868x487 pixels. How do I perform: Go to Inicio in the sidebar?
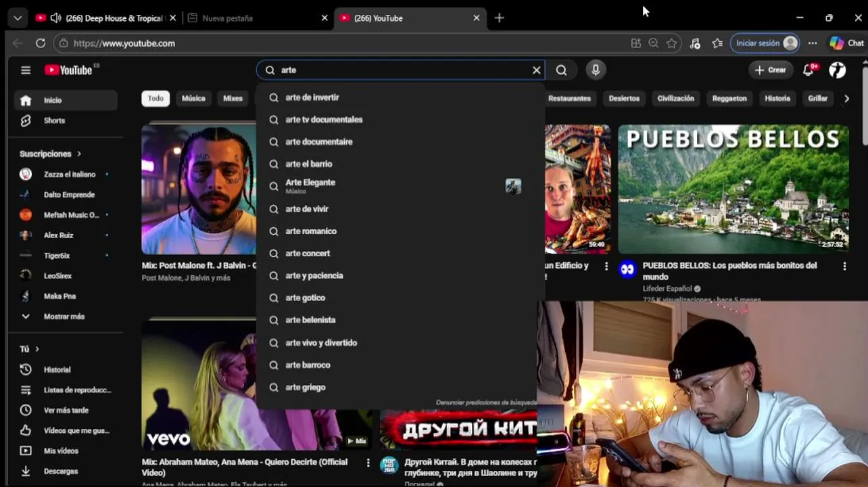coord(65,100)
